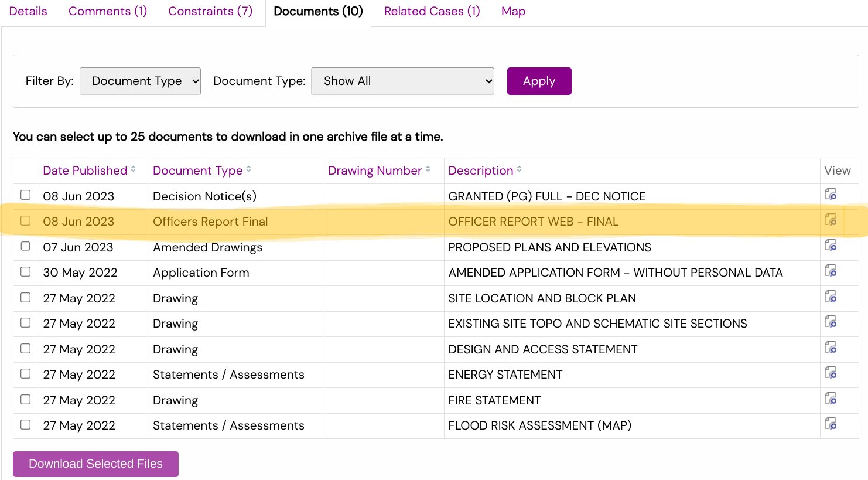The height and width of the screenshot is (480, 868).
Task: Click 'PROPOSED PLANS AND ELEVATIONS' description text
Action: (x=549, y=247)
